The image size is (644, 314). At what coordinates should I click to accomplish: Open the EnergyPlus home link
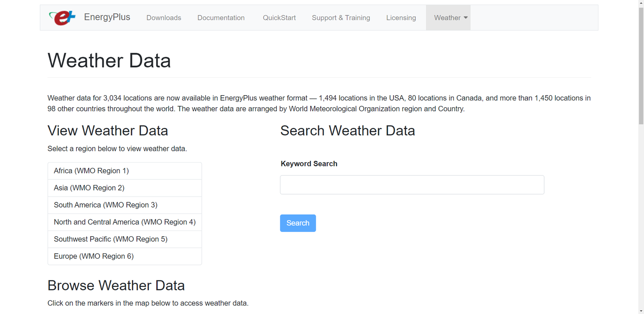click(x=107, y=17)
